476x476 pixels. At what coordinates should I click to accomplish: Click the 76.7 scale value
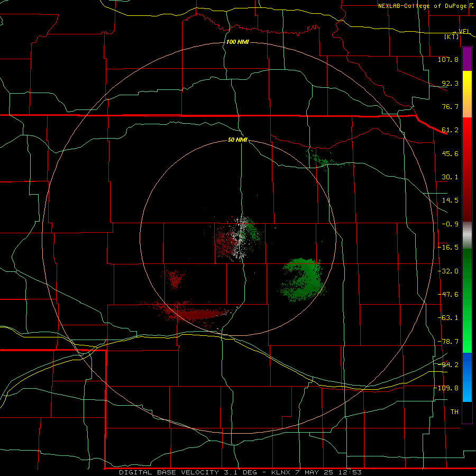point(450,106)
